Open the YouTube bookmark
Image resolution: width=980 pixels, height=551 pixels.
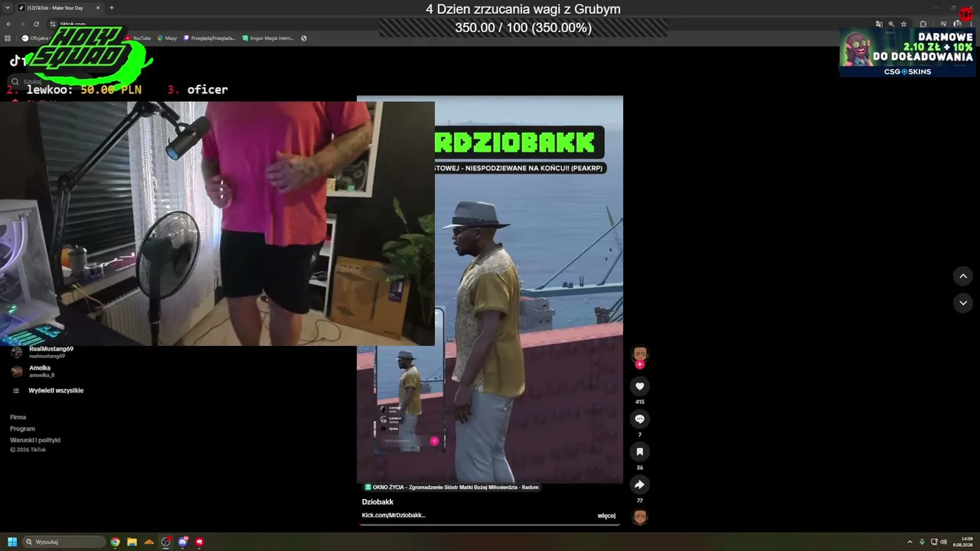139,38
